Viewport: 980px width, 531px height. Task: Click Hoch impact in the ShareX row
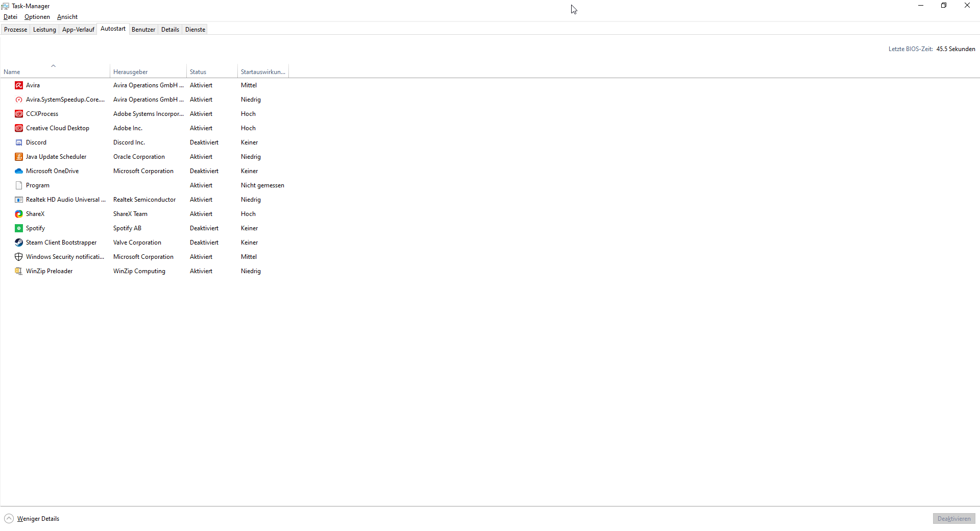pyautogui.click(x=248, y=214)
